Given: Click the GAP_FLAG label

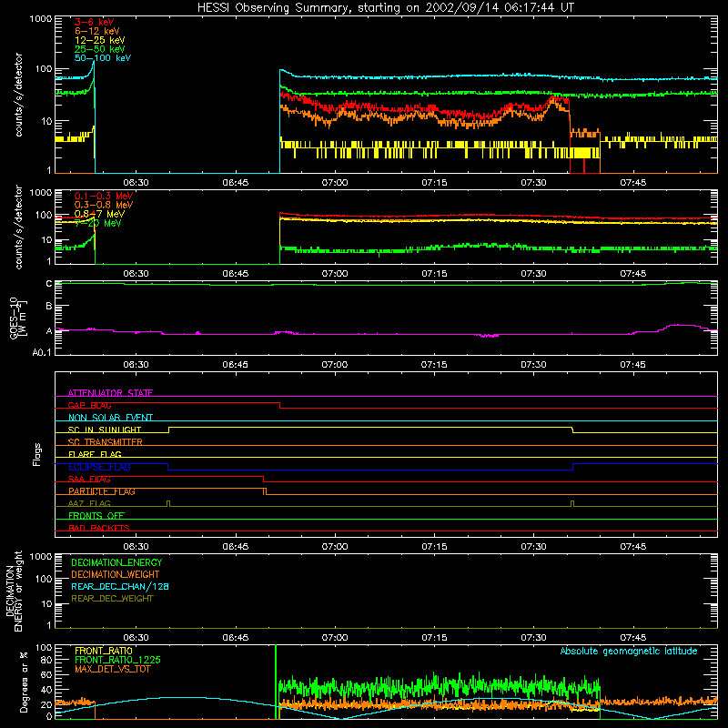Looking at the screenshot, I should (89, 405).
